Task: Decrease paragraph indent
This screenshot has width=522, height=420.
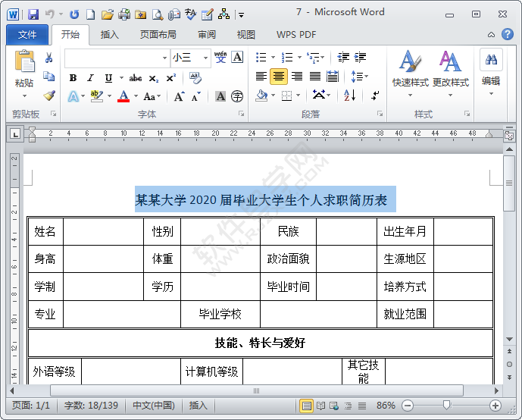Action: coord(343,58)
